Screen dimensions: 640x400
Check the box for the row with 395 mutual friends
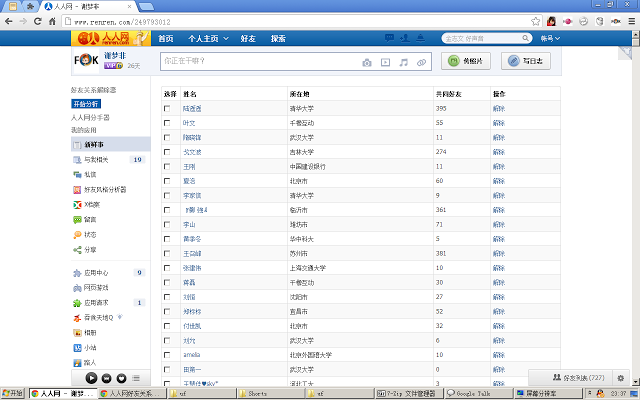click(x=167, y=108)
